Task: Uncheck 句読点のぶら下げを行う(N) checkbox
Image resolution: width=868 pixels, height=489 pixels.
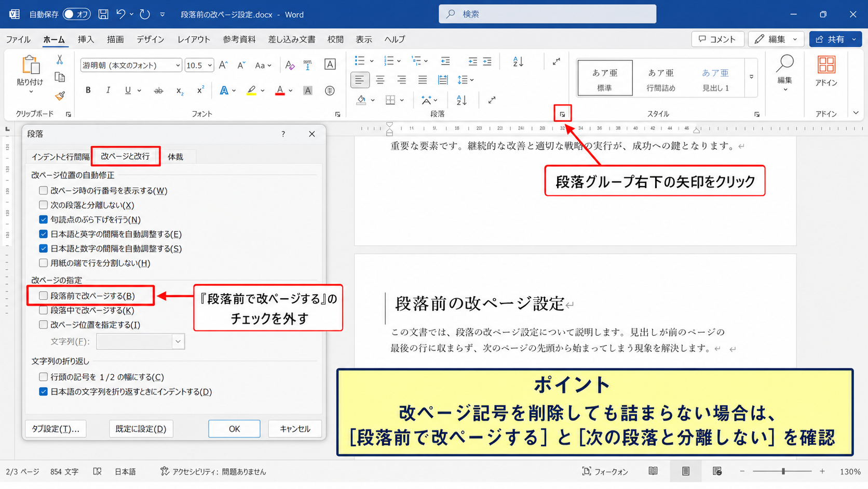Action: [x=43, y=220]
